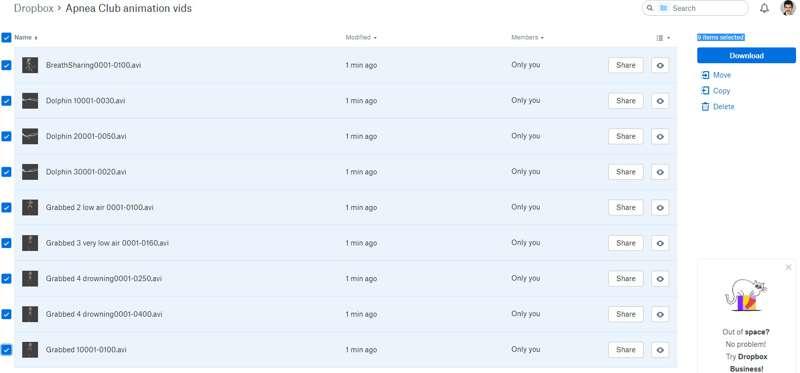This screenshot has height=373, width=800.
Task: Click the Download button
Action: click(746, 56)
